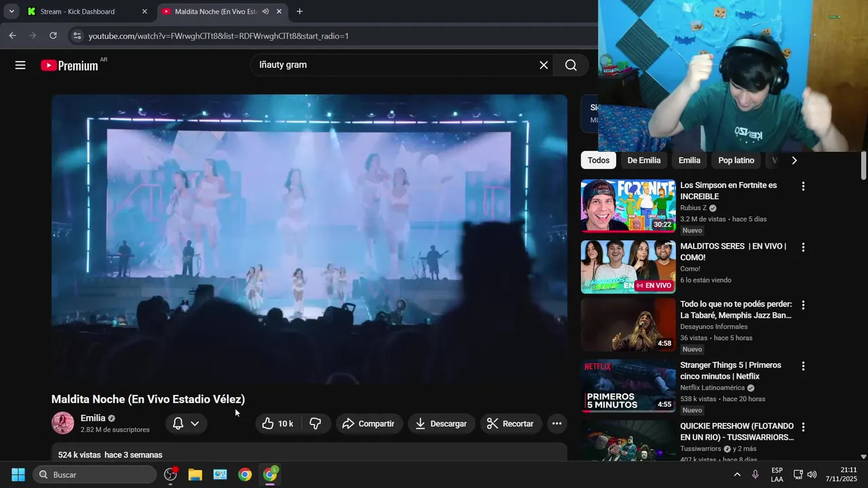
Task: Close the Kick Dashboard tab
Action: (x=144, y=12)
